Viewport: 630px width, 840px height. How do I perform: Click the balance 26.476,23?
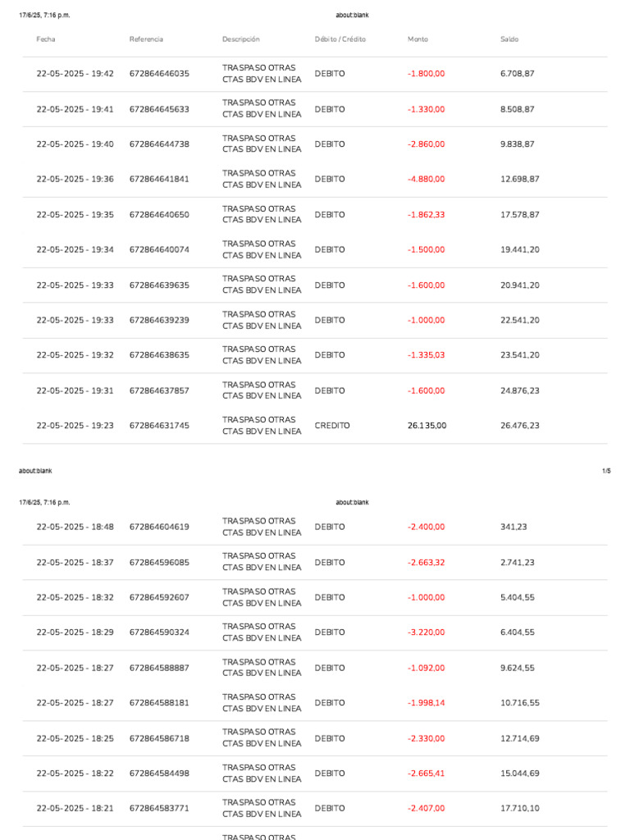[519, 426]
